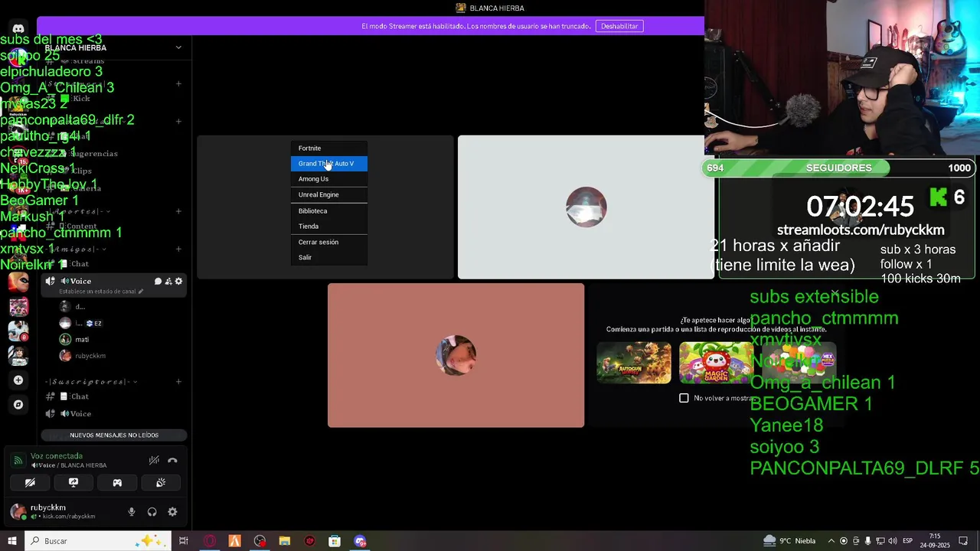Viewport: 980px width, 551px height.
Task: Click the pink participant video tile
Action: tap(456, 355)
